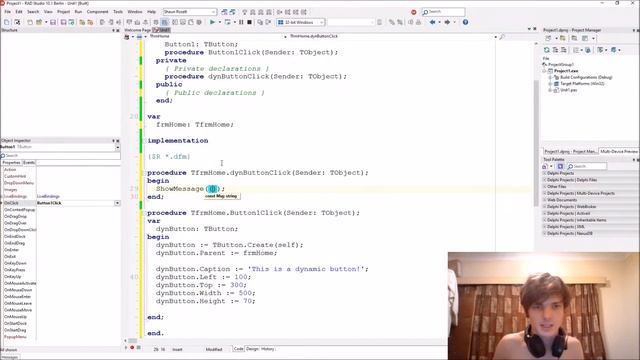Switch to the Properties tab in Object Inspector
This screenshot has height=360, width=640.
click(x=11, y=162)
